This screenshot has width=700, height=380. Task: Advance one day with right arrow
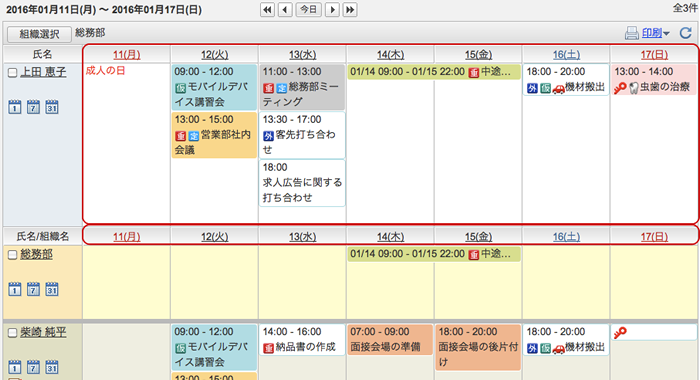tap(332, 9)
